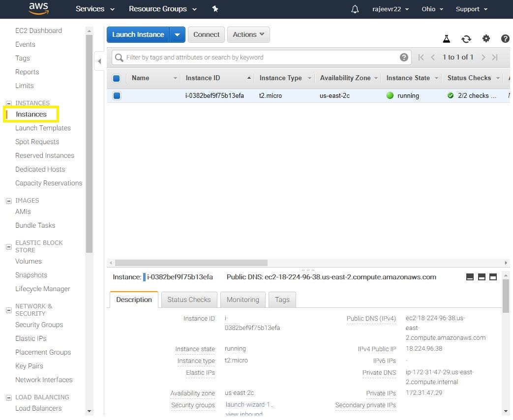513x420 pixels.
Task: Click the AWS home logo
Action: click(38, 9)
